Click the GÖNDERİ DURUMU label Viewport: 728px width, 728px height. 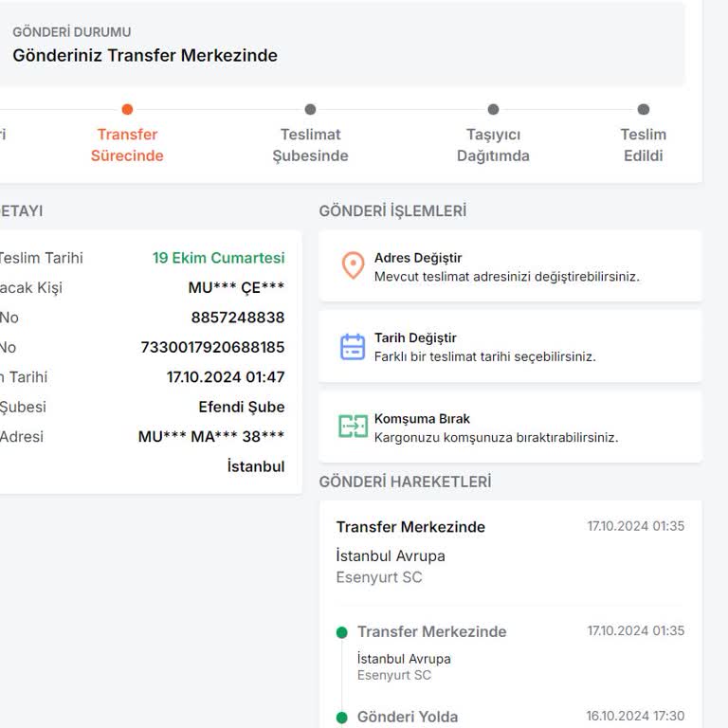coord(72,32)
